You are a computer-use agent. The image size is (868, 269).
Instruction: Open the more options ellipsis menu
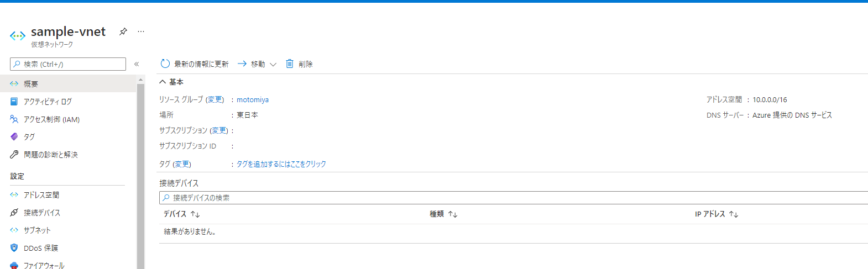tap(141, 31)
